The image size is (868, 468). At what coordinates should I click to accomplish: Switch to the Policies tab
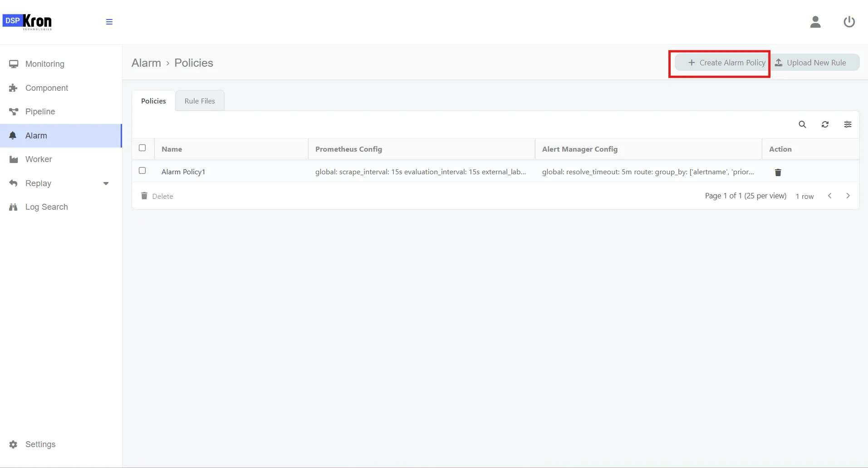(153, 101)
